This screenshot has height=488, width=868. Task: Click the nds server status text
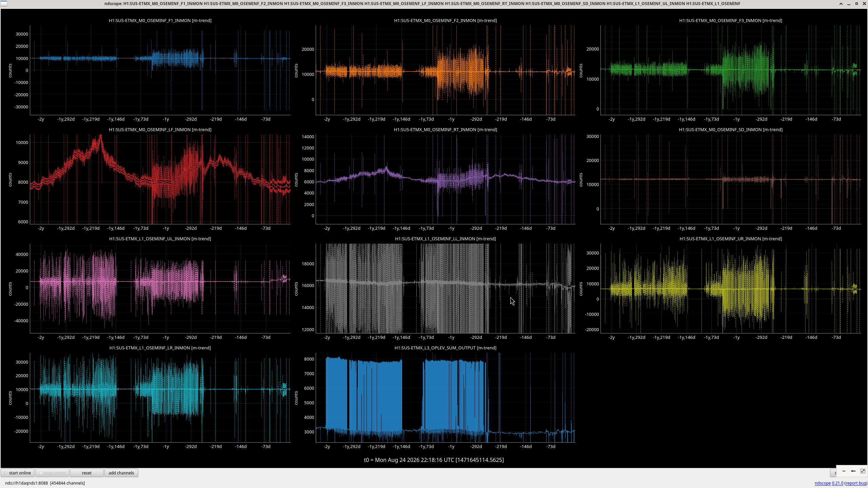tap(45, 483)
